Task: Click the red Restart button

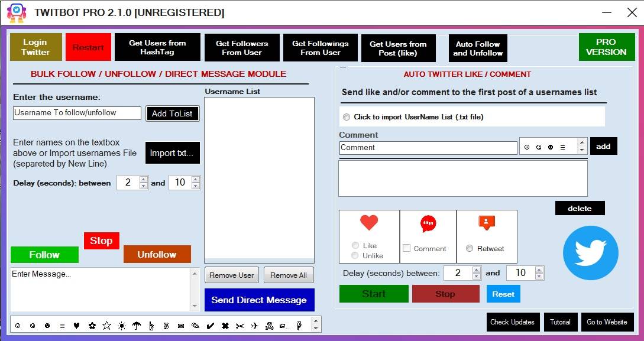Action: [x=88, y=47]
